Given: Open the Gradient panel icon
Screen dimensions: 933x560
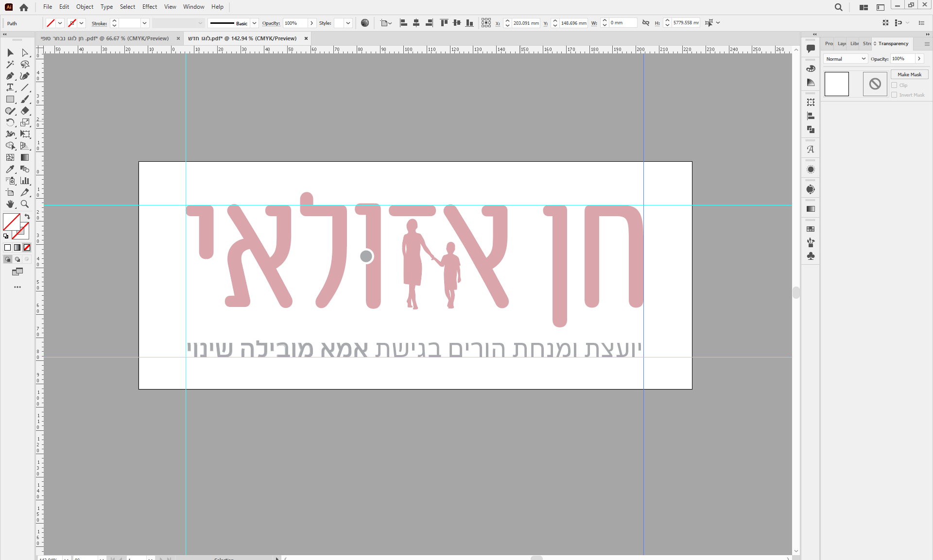Looking at the screenshot, I should 811,208.
